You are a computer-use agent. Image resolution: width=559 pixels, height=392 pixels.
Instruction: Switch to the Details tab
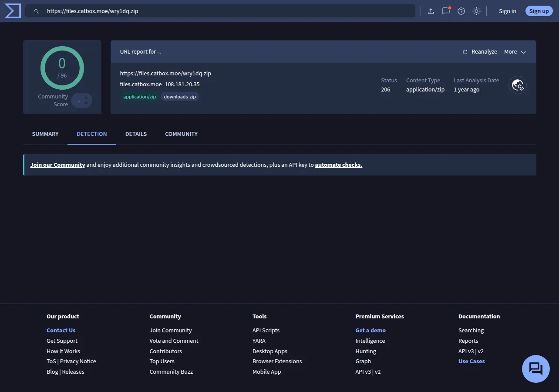tap(136, 134)
